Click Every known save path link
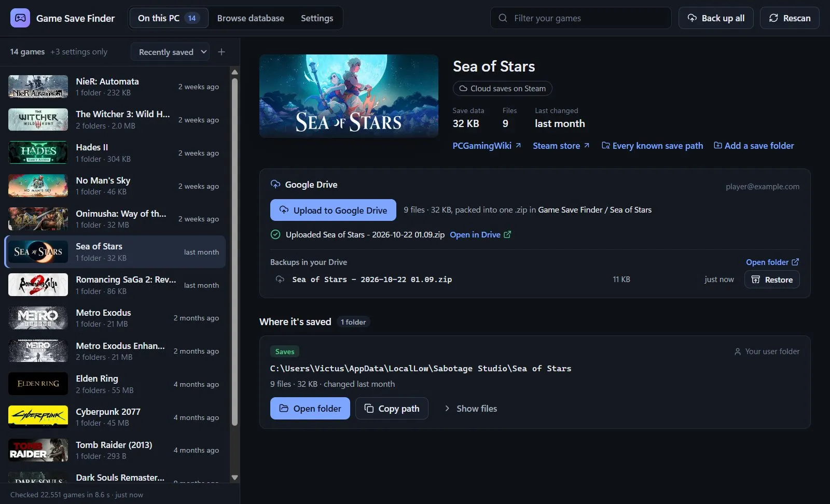Screen dimensions: 830x504 (x=652, y=146)
